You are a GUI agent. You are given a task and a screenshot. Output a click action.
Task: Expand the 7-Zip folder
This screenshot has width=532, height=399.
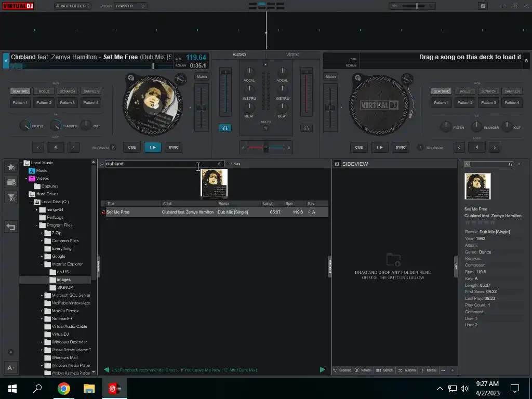click(x=42, y=233)
